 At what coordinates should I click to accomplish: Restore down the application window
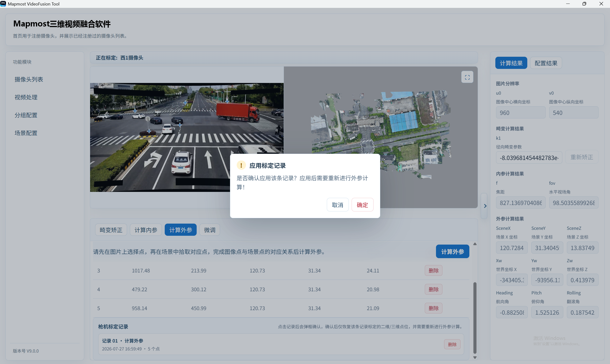coord(584,4)
